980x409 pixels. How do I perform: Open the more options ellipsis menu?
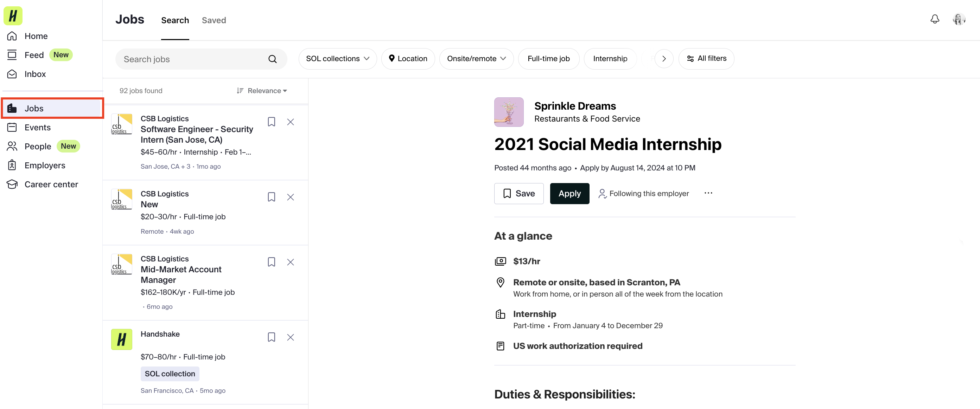tap(708, 193)
